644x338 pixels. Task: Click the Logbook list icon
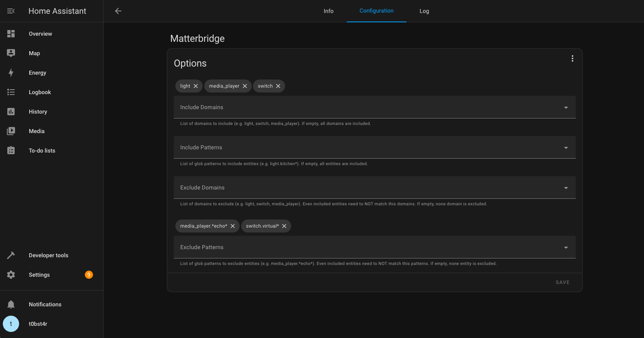tap(11, 92)
